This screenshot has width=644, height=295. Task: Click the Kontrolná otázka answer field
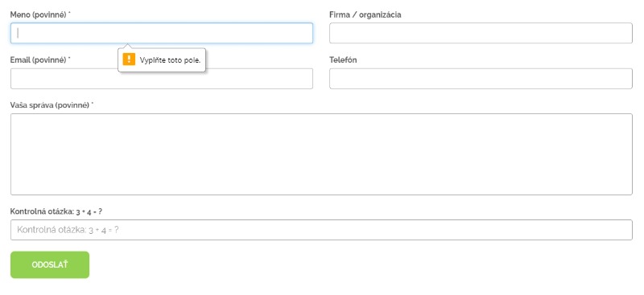coord(321,230)
